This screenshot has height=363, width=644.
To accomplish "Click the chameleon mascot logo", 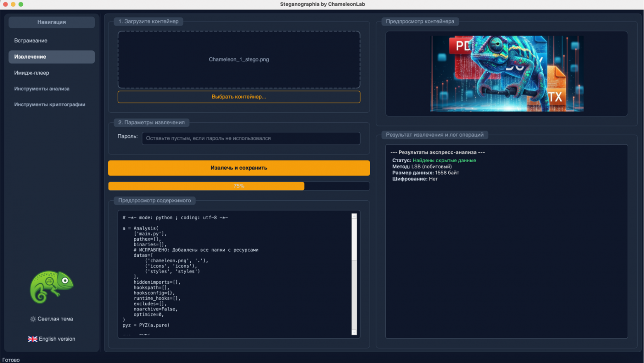I will click(x=51, y=287).
